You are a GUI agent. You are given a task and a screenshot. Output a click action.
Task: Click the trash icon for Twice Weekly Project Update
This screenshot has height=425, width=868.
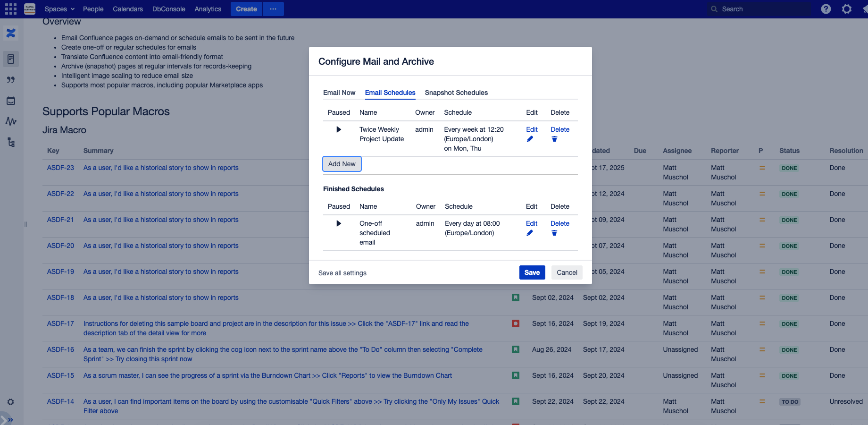click(x=554, y=139)
